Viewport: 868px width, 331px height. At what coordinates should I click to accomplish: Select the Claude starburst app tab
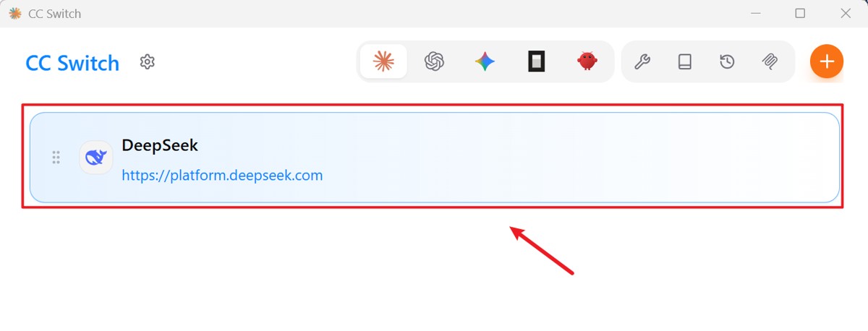click(383, 62)
